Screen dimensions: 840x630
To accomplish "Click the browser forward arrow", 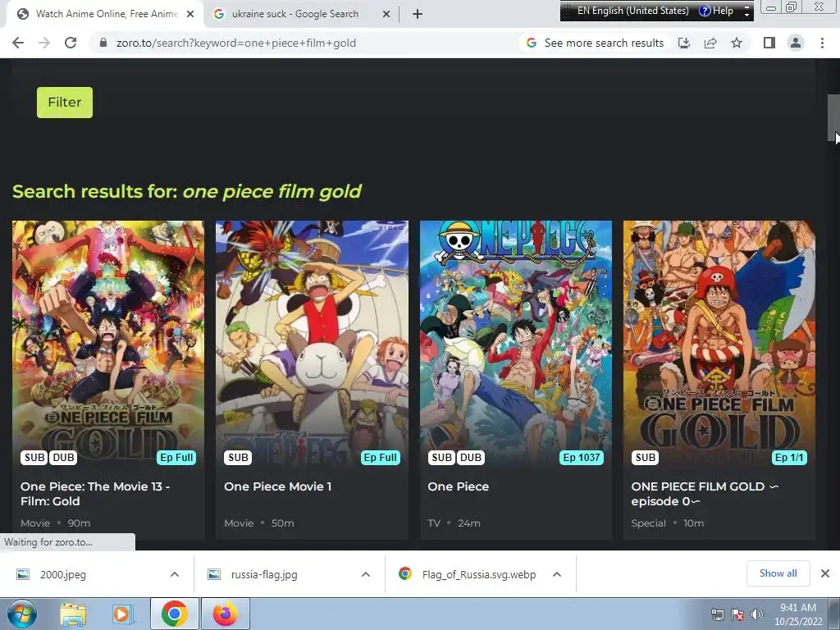I will [44, 43].
